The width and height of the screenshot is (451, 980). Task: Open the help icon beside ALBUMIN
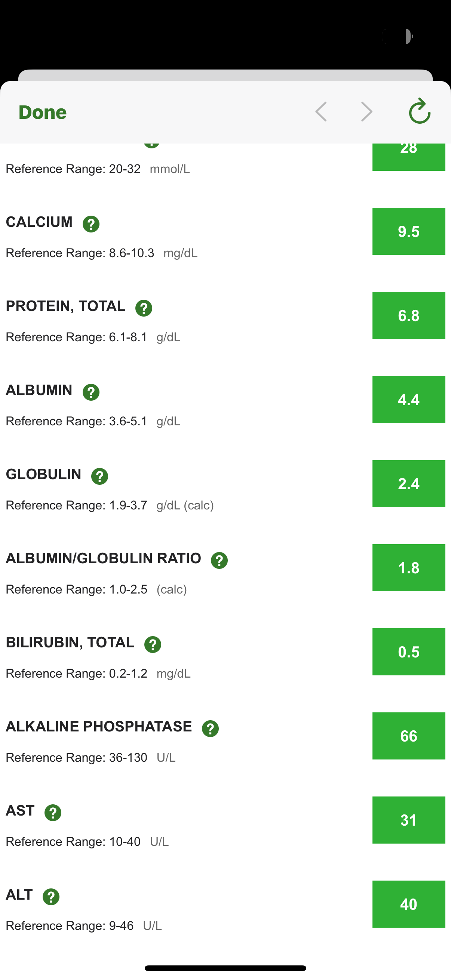91,392
